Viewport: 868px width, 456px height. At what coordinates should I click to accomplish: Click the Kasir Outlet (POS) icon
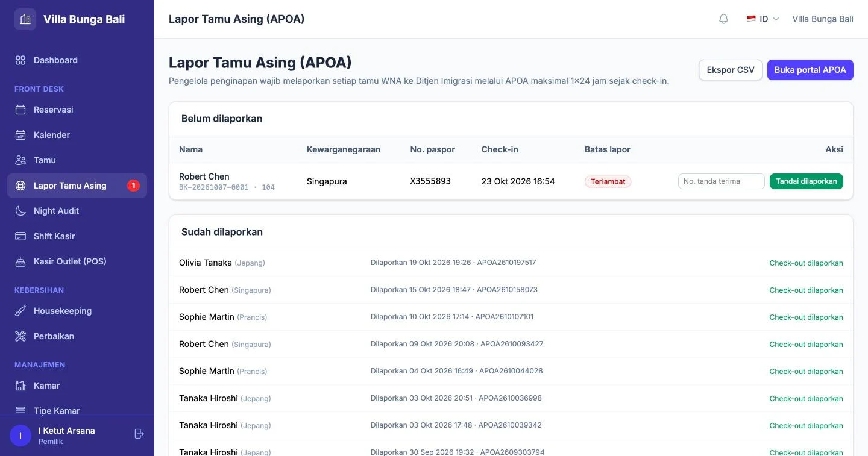pos(20,261)
